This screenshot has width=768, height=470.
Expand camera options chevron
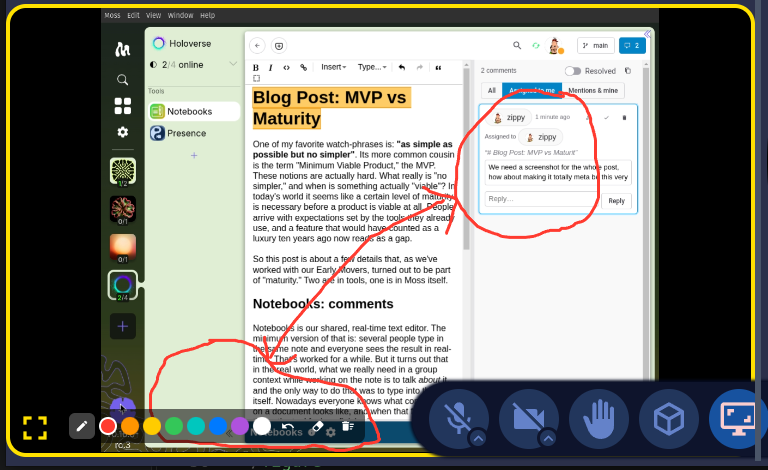tap(548, 438)
